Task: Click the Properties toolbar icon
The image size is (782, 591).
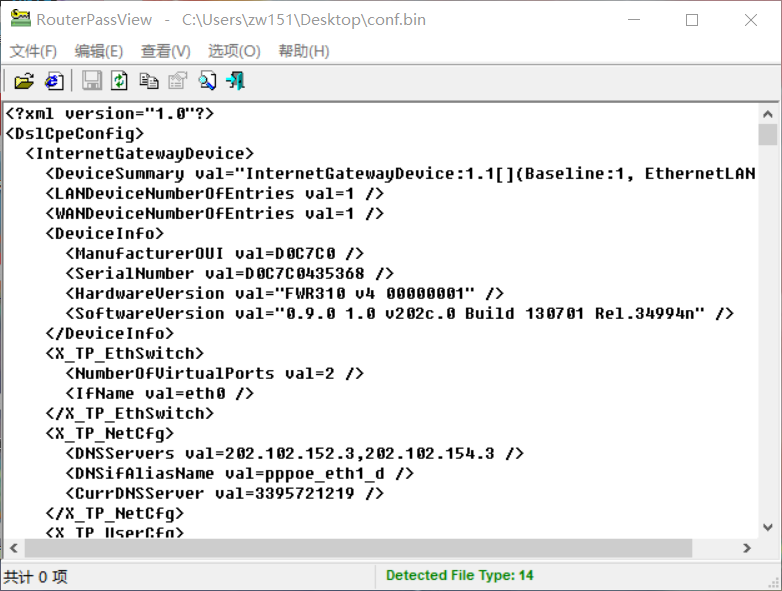Action: point(178,81)
